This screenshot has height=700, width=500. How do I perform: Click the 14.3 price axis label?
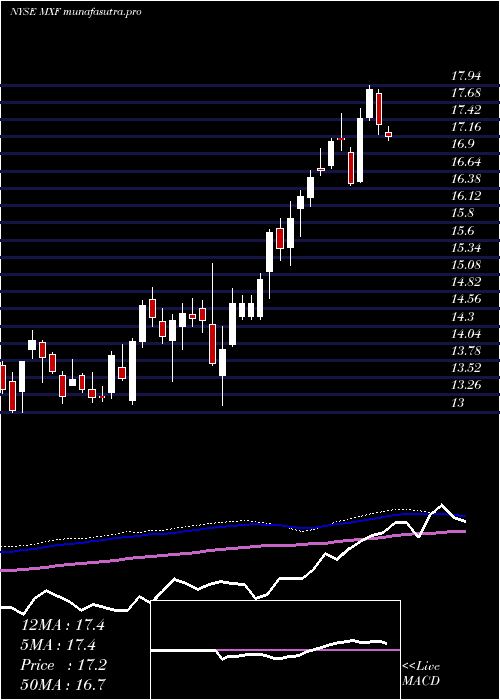pyautogui.click(x=463, y=317)
